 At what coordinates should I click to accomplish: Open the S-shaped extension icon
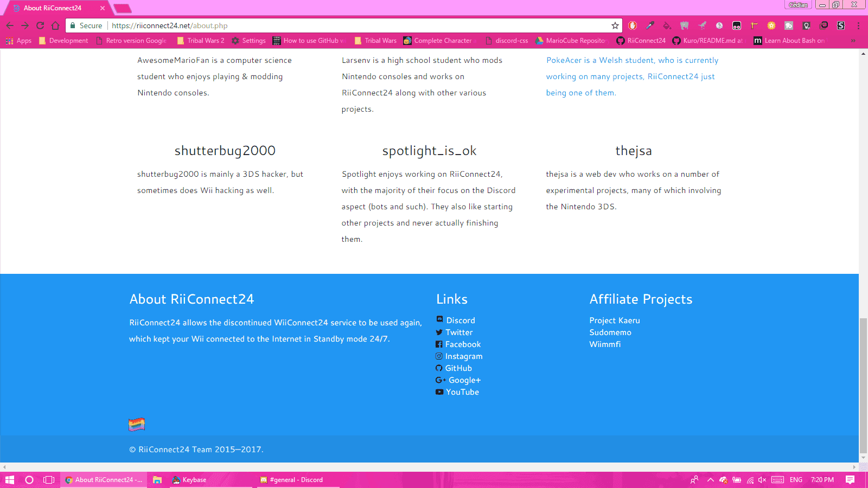click(x=841, y=25)
